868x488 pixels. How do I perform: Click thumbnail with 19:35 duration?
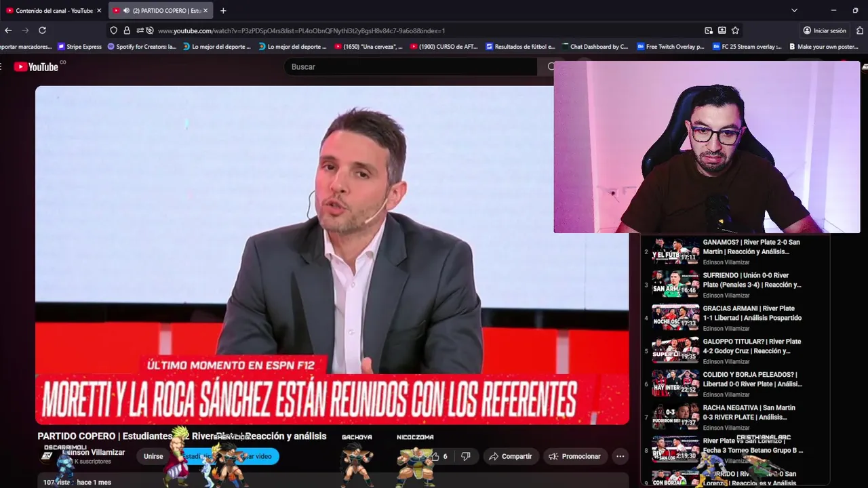click(x=675, y=350)
